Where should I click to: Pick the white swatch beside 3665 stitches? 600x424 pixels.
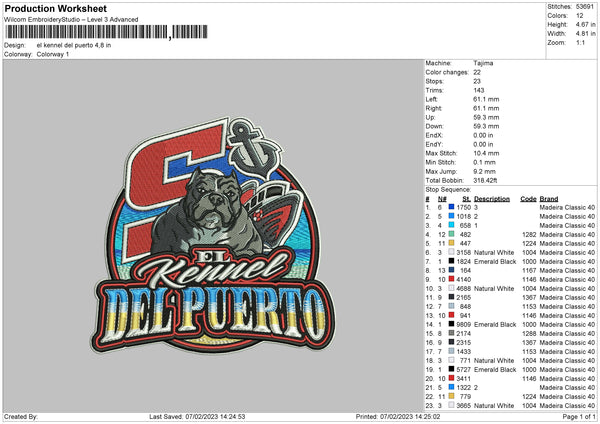pos(452,405)
